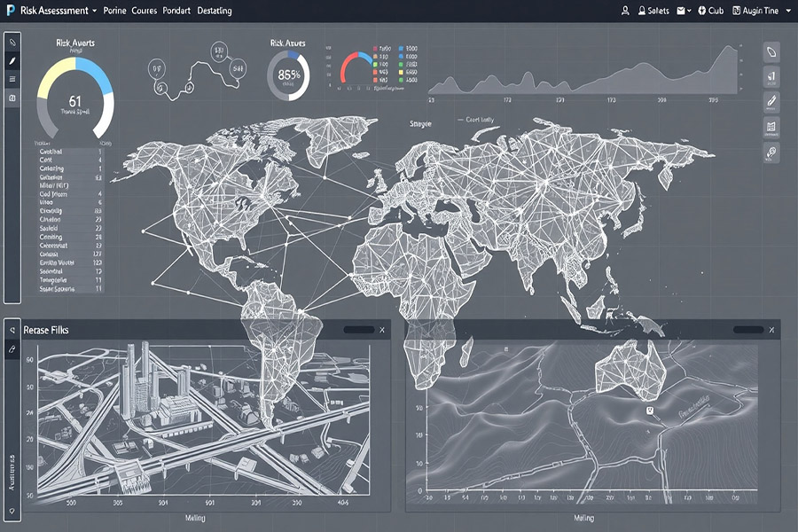Select the map grid icon in the right toolbar
798x532 pixels.
(x=772, y=127)
